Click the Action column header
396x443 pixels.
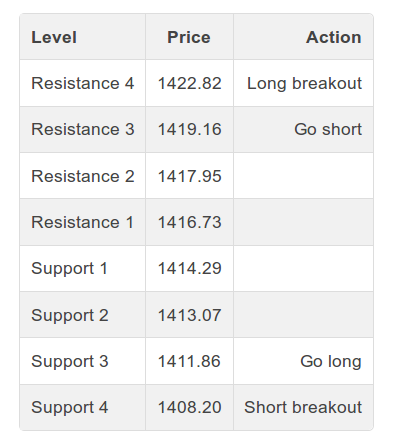point(334,37)
